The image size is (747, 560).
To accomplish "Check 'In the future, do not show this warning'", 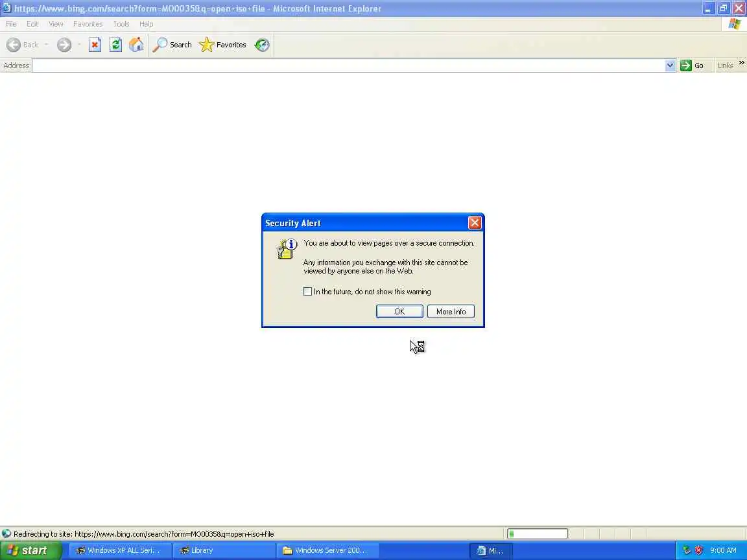I will click(308, 292).
